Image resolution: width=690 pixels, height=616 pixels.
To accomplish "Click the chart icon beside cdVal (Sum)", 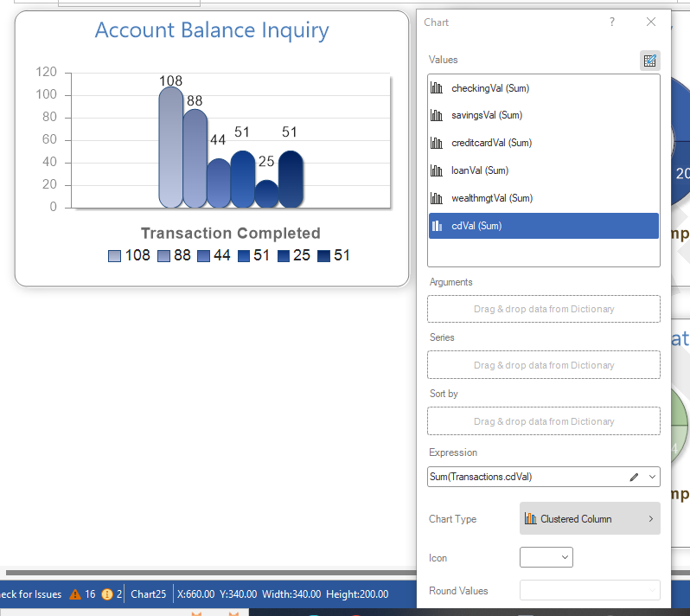I will coord(437,226).
